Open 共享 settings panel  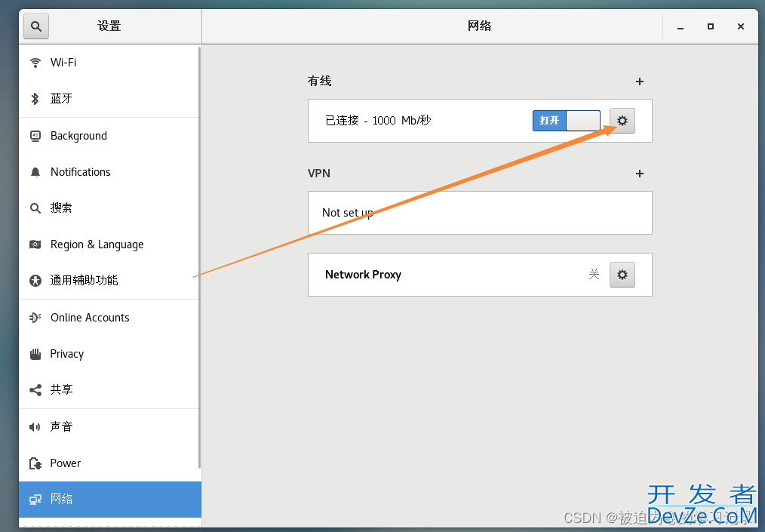coord(110,390)
